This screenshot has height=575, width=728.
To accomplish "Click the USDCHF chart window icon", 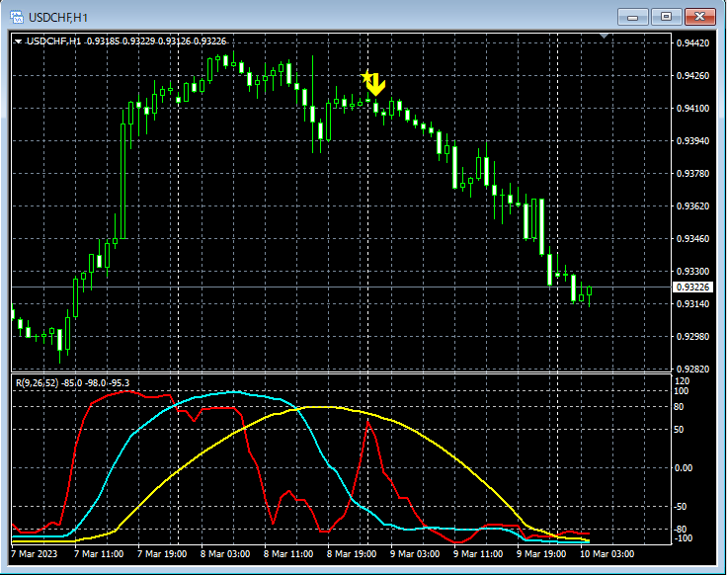I will coord(18,17).
